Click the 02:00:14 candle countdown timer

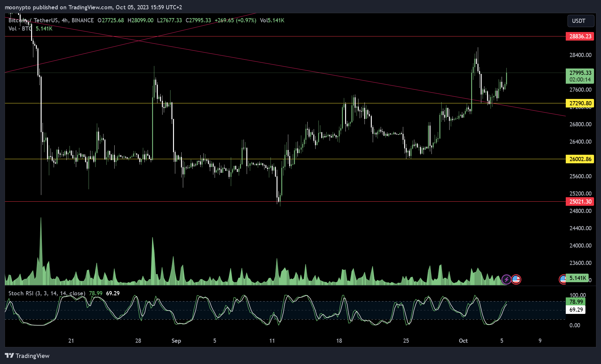pyautogui.click(x=580, y=80)
